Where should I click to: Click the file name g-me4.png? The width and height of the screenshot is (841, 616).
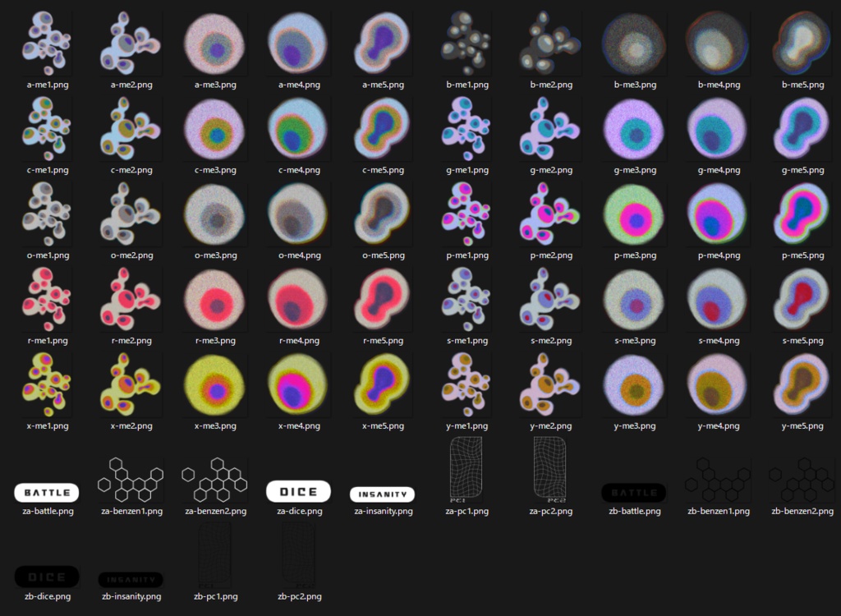719,170
